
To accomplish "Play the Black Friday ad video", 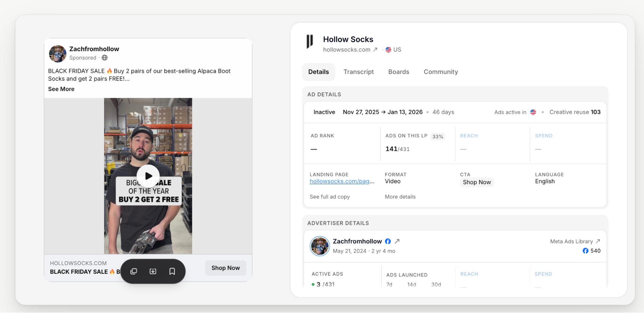I will pyautogui.click(x=148, y=176).
